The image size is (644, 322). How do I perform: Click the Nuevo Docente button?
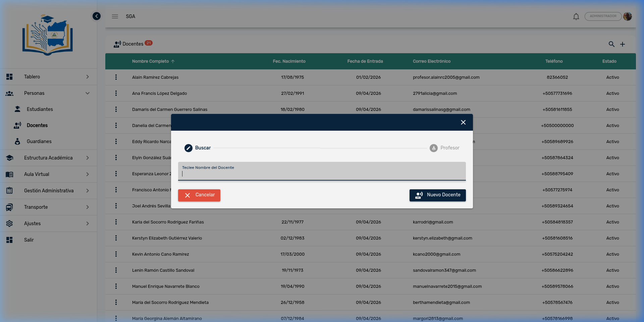pos(437,195)
